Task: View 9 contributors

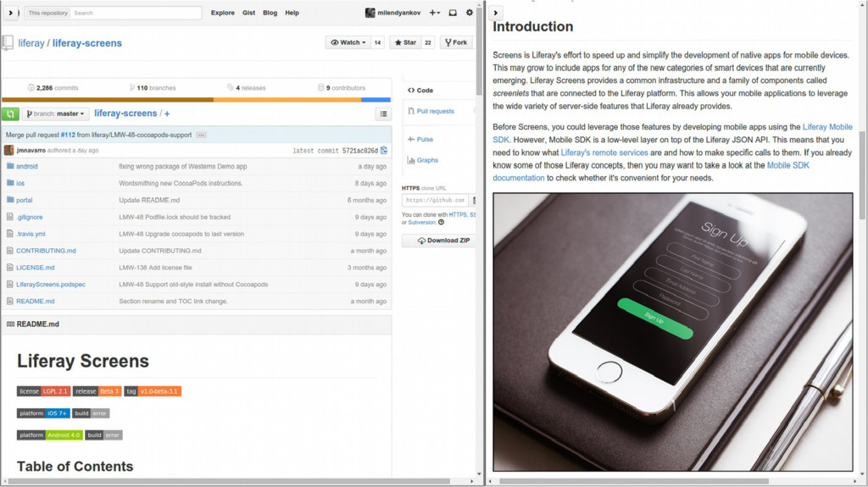Action: [342, 88]
